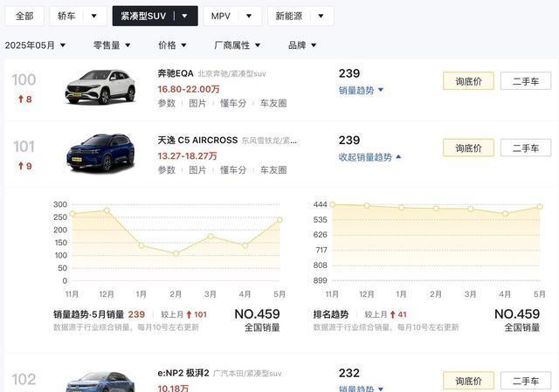The image size is (559, 392).
Task: Click 询底价 for 奔驰EQA
Action: click(468, 81)
